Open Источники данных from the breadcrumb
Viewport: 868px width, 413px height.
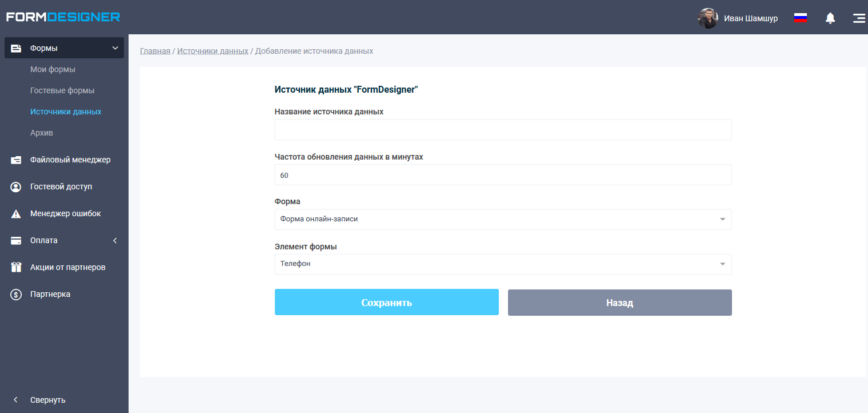[213, 50]
